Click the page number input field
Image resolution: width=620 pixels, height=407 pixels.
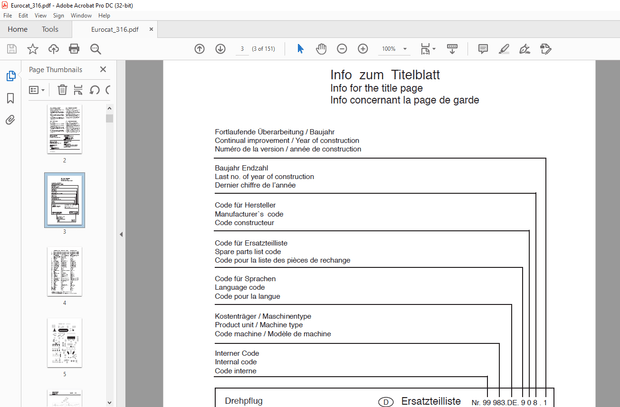pos(242,49)
